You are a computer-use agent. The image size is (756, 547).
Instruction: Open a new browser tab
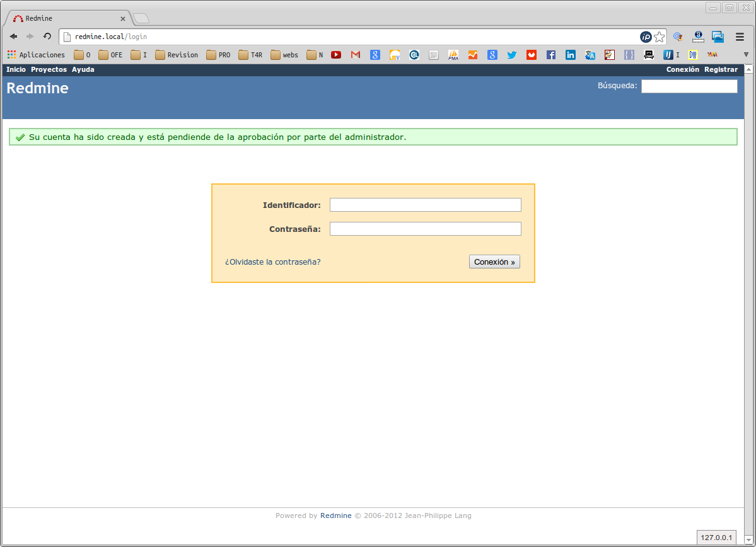tap(141, 19)
